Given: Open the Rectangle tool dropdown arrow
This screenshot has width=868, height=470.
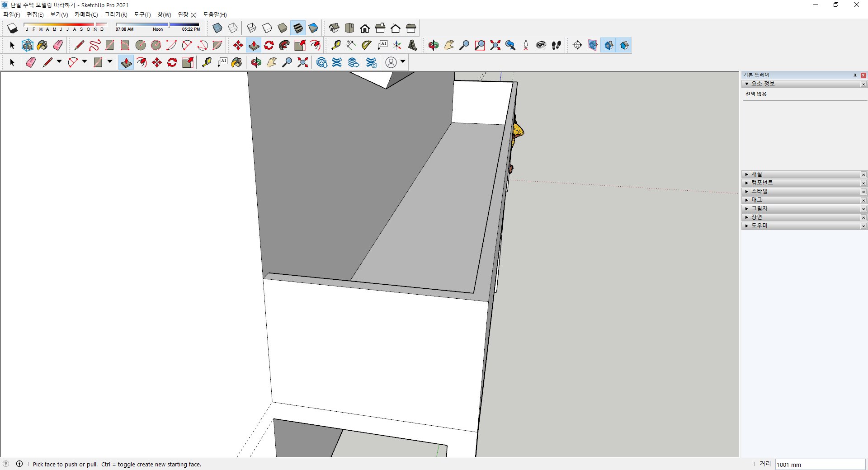Looking at the screenshot, I should 110,62.
